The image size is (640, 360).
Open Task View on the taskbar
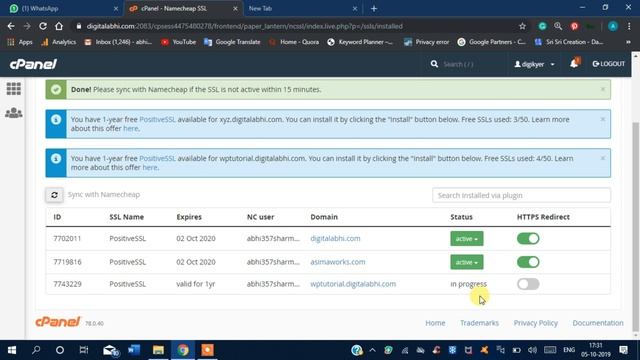84,350
